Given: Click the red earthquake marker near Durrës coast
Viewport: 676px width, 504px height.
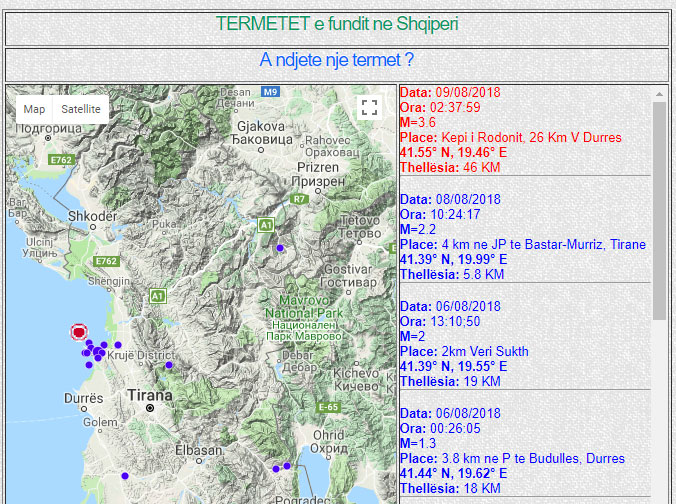Looking at the screenshot, I should [x=80, y=331].
